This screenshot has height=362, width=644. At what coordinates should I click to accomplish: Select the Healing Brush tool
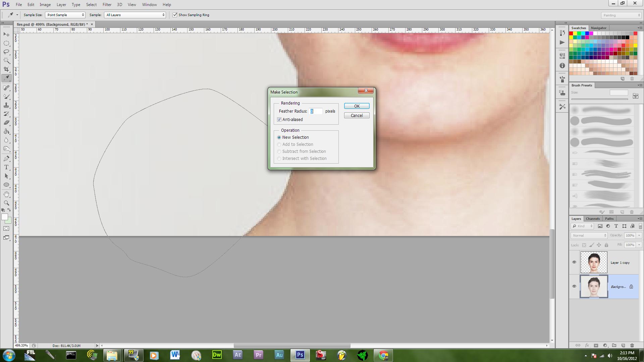tap(6, 88)
